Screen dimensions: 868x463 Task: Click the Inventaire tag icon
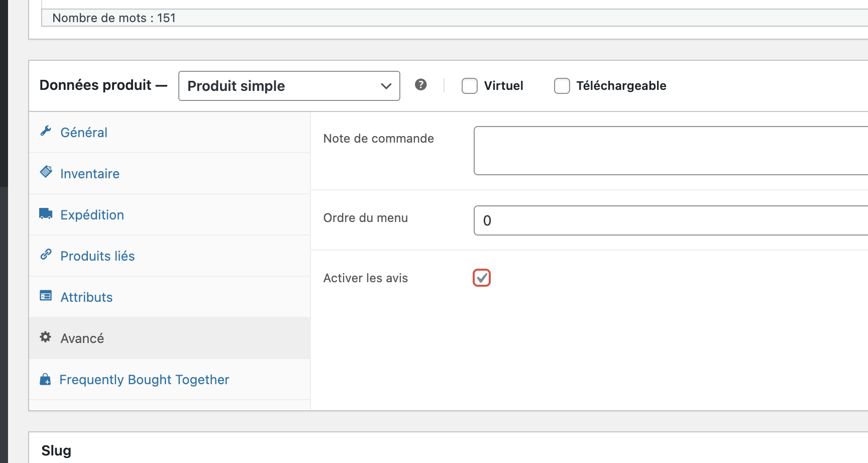[x=46, y=172]
